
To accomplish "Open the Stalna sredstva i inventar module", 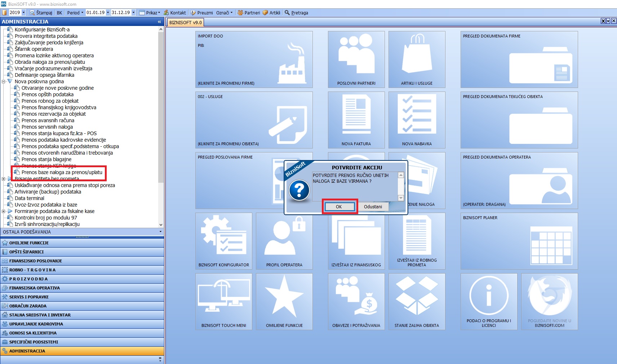I will point(82,315).
